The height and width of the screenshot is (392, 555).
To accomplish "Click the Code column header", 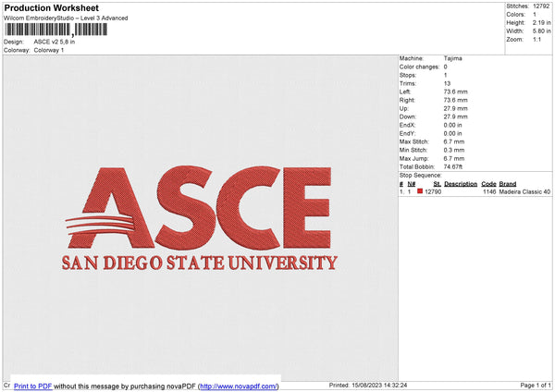I will click(x=488, y=184).
